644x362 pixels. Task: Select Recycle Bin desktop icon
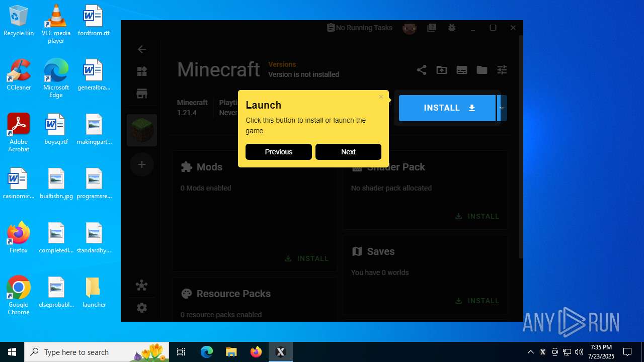pyautogui.click(x=19, y=21)
